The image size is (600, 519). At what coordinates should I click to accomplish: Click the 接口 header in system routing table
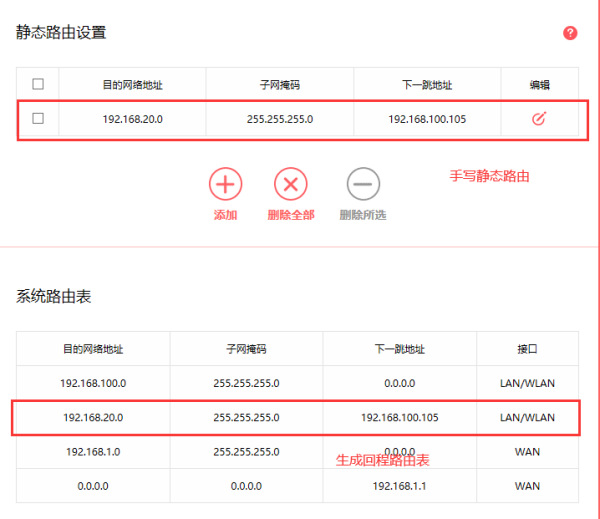[527, 349]
